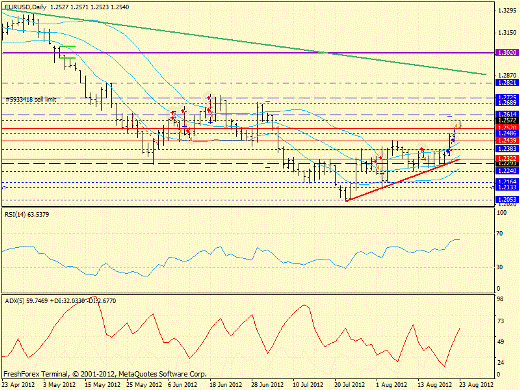Click the purple 1.3020 price tag
520x390 pixels.
coord(506,53)
